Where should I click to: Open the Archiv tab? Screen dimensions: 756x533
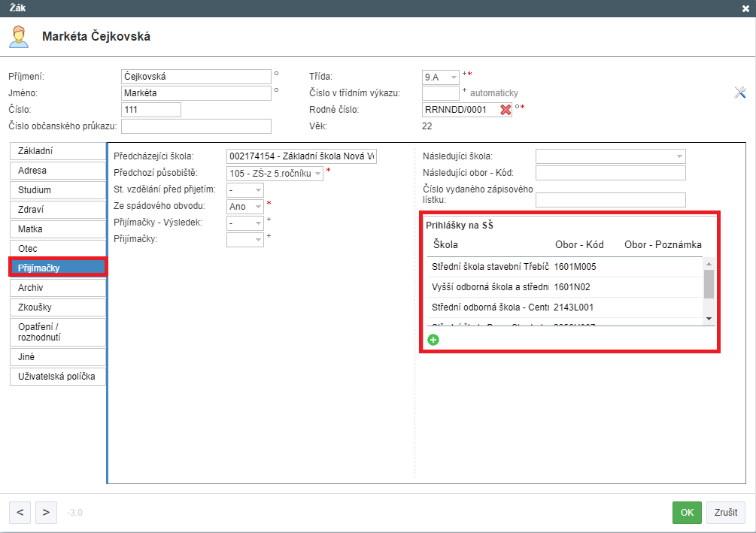click(x=57, y=288)
